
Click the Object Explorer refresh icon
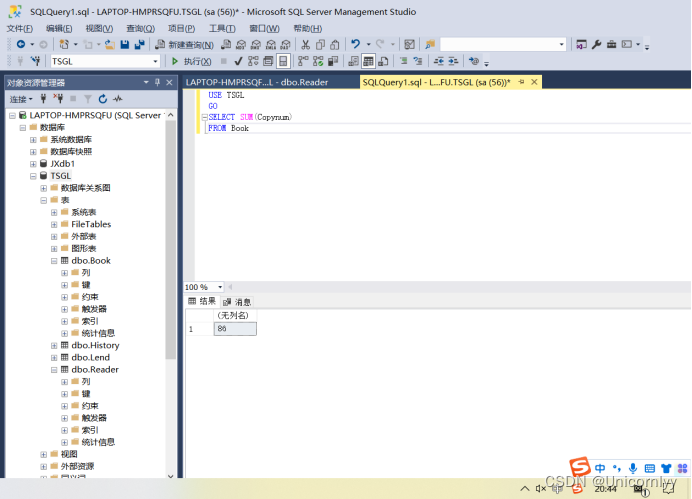coord(102,99)
